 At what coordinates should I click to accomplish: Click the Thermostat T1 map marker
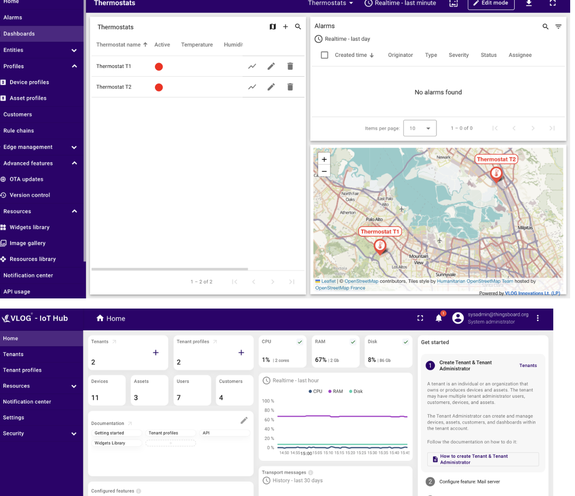tap(380, 247)
